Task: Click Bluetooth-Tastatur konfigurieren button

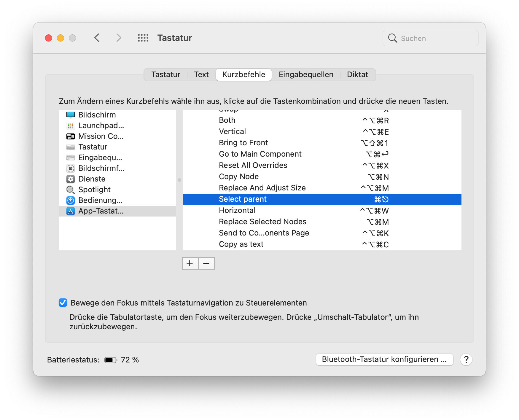Action: coord(384,359)
